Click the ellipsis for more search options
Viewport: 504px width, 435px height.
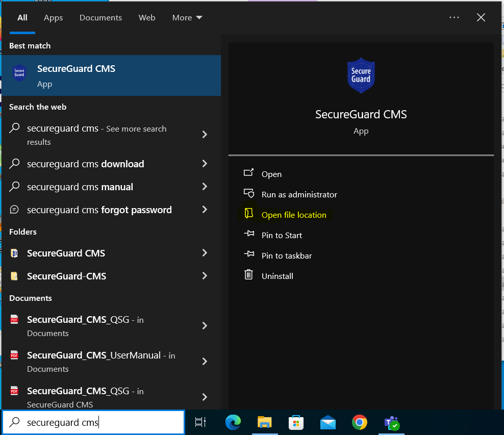pos(454,17)
